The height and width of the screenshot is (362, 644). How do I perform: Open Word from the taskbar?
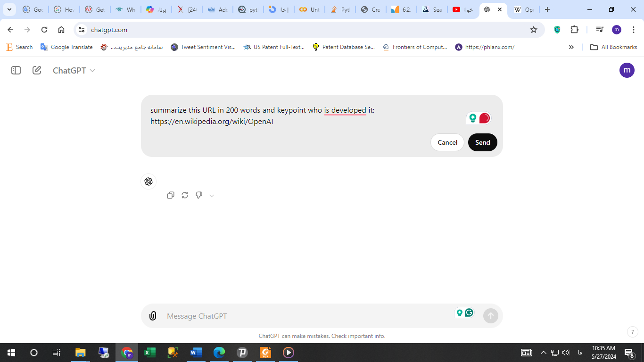196,353
